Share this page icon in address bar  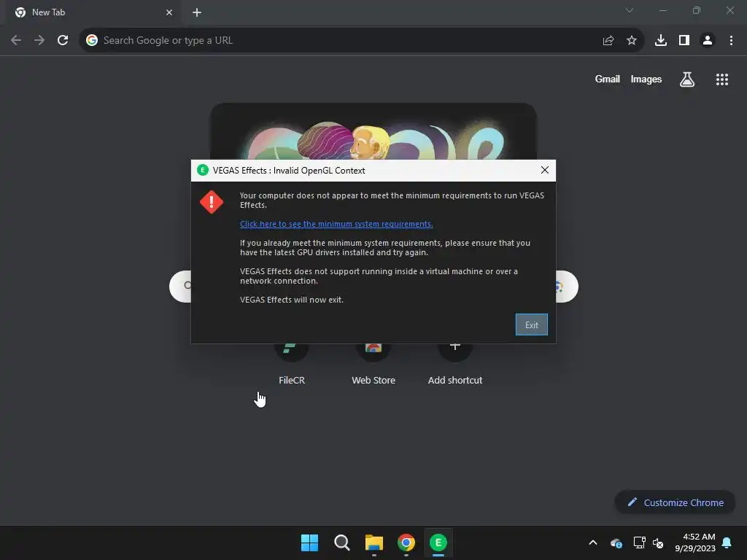coord(608,41)
